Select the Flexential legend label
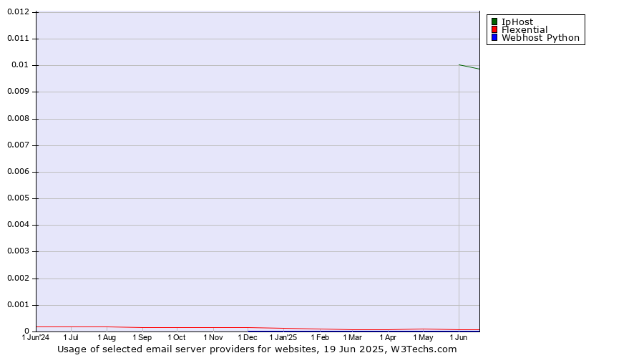The image size is (644, 358). [525, 29]
